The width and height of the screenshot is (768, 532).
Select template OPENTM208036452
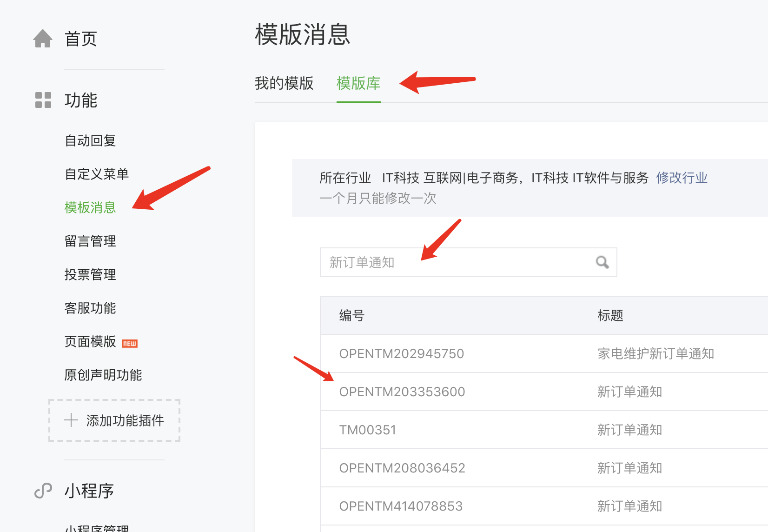coord(402,468)
